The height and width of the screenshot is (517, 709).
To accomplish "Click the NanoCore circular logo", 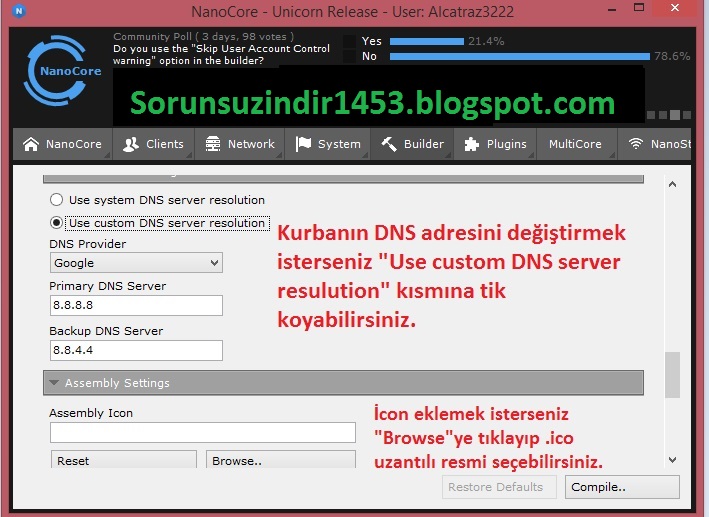I will point(62,72).
